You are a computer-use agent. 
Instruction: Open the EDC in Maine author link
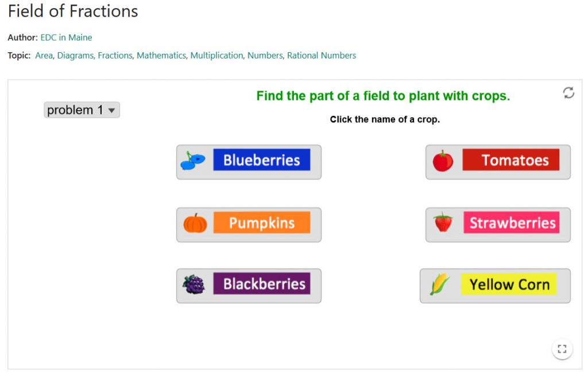[x=66, y=38]
